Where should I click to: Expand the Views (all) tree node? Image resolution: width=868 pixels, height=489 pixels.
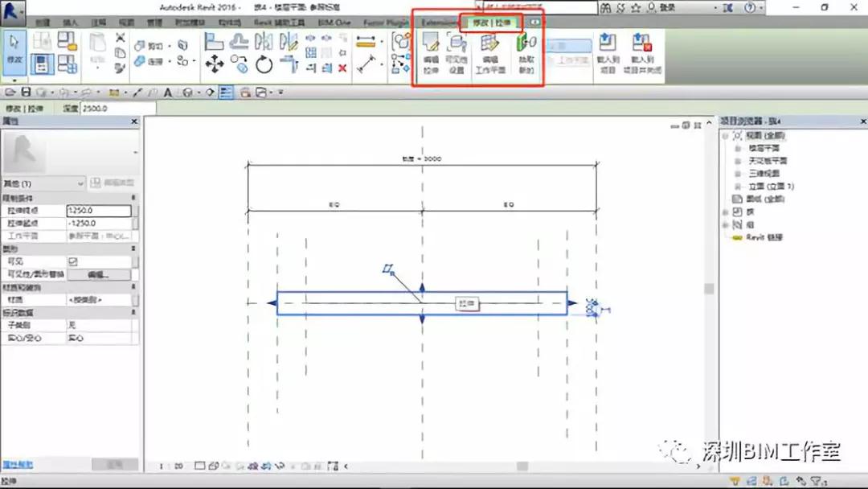(x=725, y=136)
